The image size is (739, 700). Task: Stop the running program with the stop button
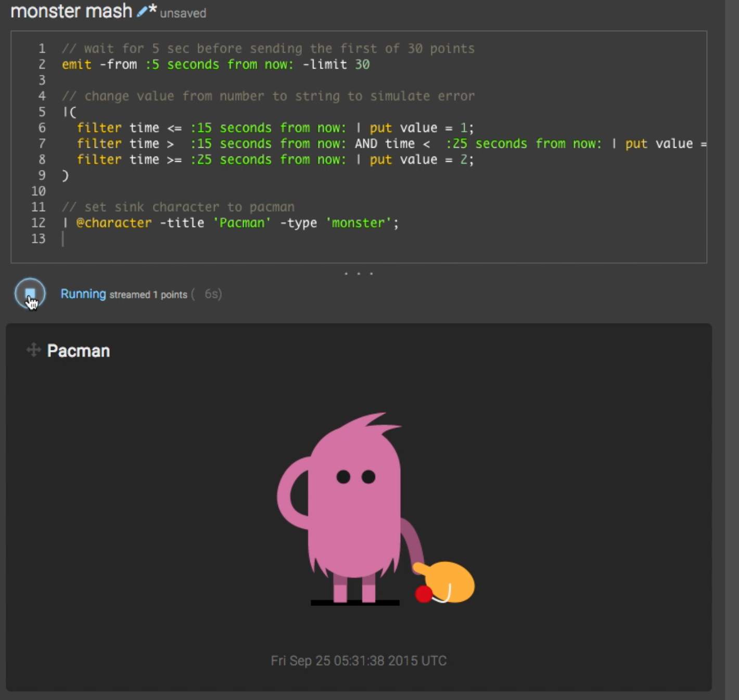[x=30, y=294]
